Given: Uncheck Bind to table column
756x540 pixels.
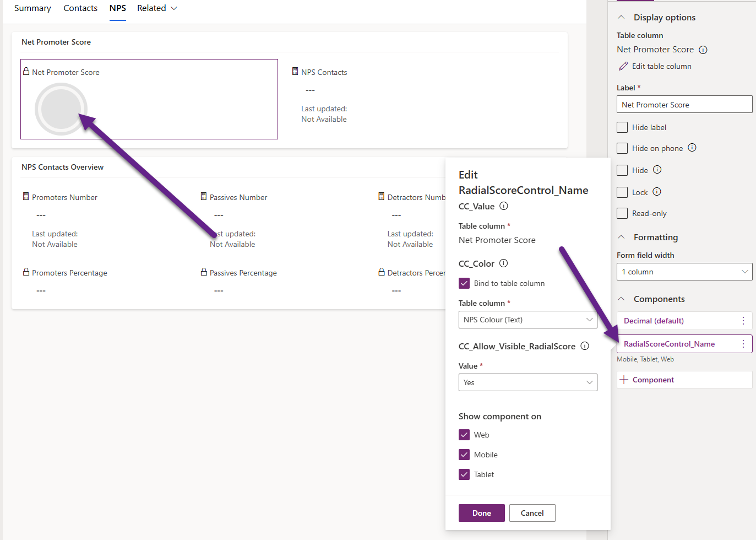Looking at the screenshot, I should (464, 283).
